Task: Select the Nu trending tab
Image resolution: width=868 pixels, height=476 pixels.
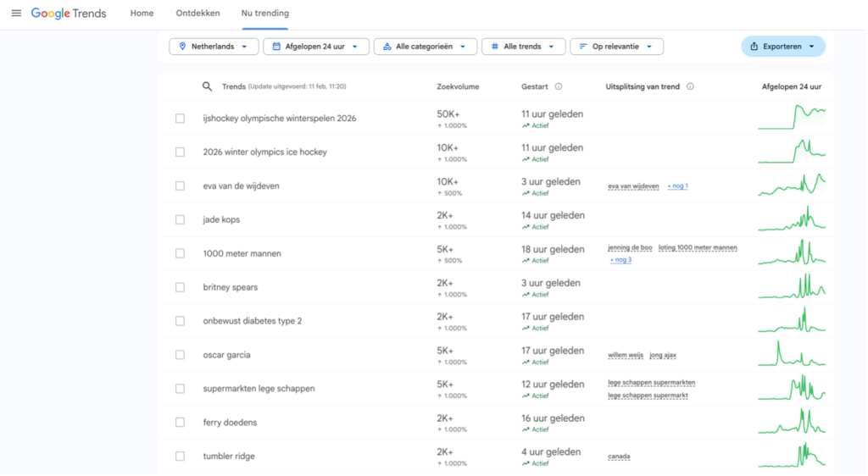Action: tap(264, 14)
